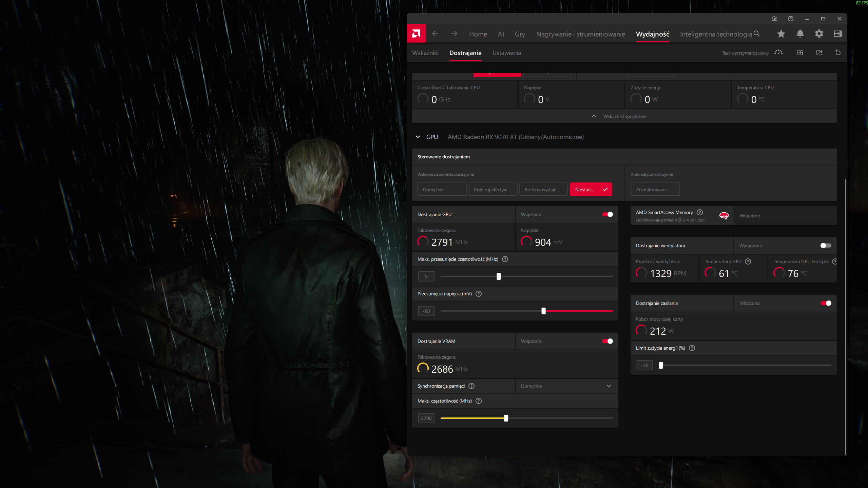868x488 pixels.
Task: Click help icon for Maks. przesunięcie częstotliwość
Action: (505, 259)
